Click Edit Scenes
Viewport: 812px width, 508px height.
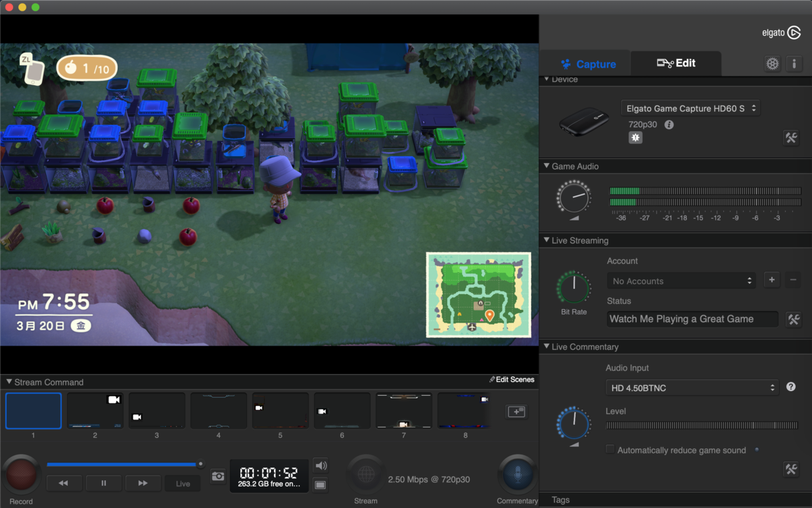[x=512, y=379]
